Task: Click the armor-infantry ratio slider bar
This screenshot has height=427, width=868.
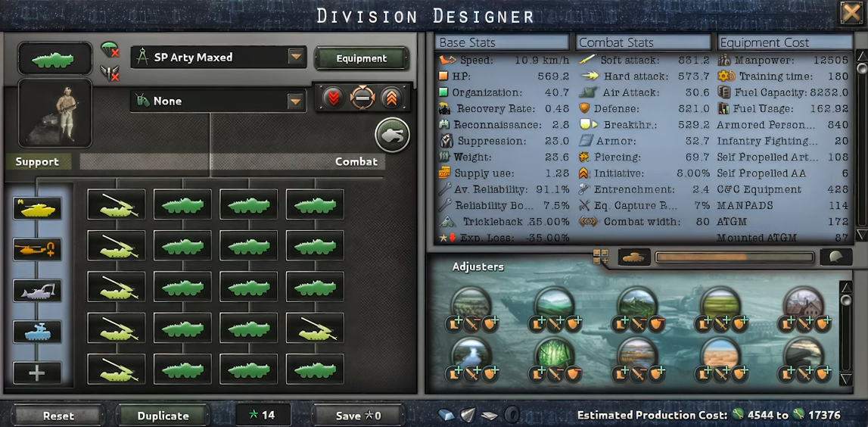Action: pyautogui.click(x=734, y=257)
